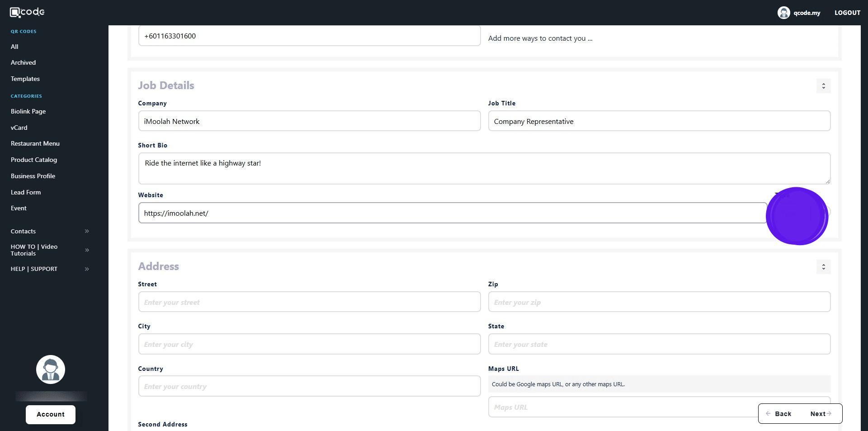The width and height of the screenshot is (868, 431).
Task: Click the sidebar profile avatar image
Action: point(51,369)
